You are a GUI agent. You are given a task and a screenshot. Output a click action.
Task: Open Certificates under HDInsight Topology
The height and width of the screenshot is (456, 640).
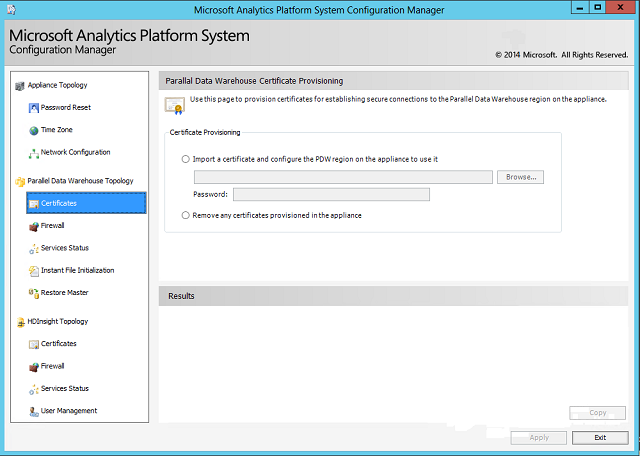[59, 344]
